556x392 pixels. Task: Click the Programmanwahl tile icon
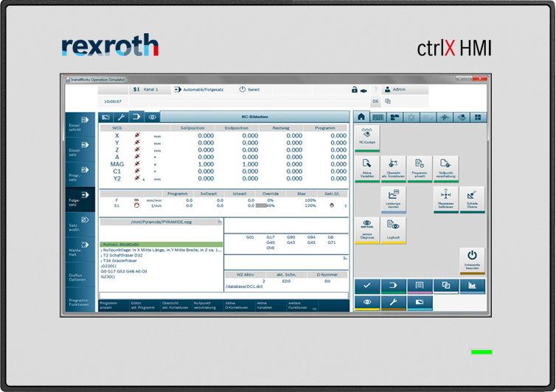(x=419, y=168)
